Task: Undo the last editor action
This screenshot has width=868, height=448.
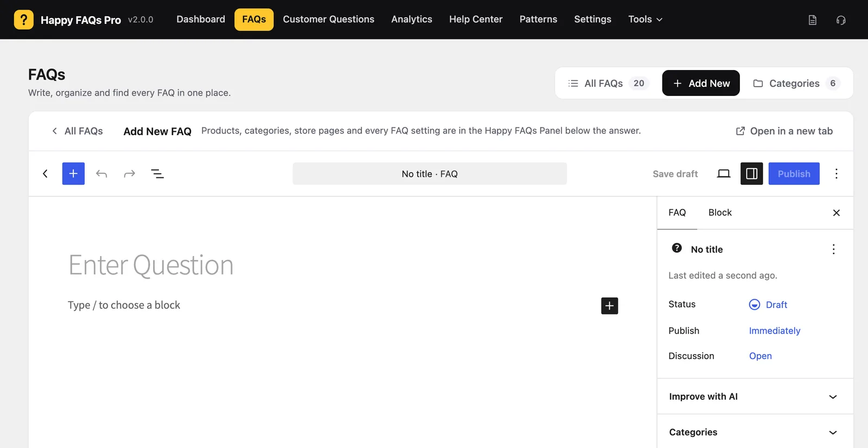Action: coord(101,174)
